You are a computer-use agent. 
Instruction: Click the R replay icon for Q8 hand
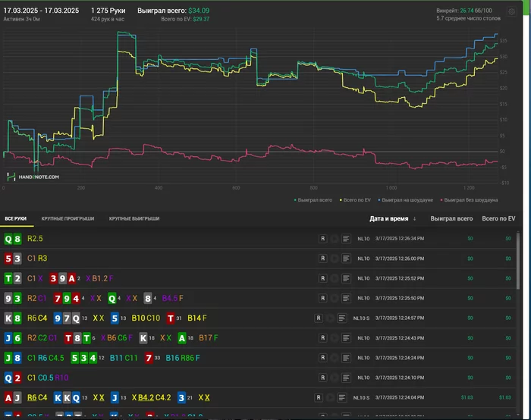click(322, 238)
